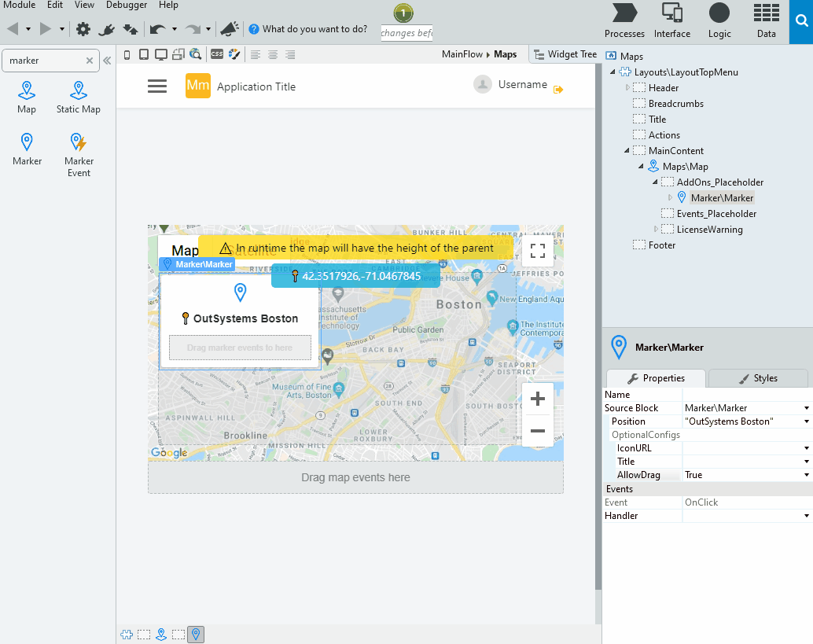This screenshot has width=813, height=644.
Task: Open the Title property dropdown
Action: pyautogui.click(x=806, y=462)
